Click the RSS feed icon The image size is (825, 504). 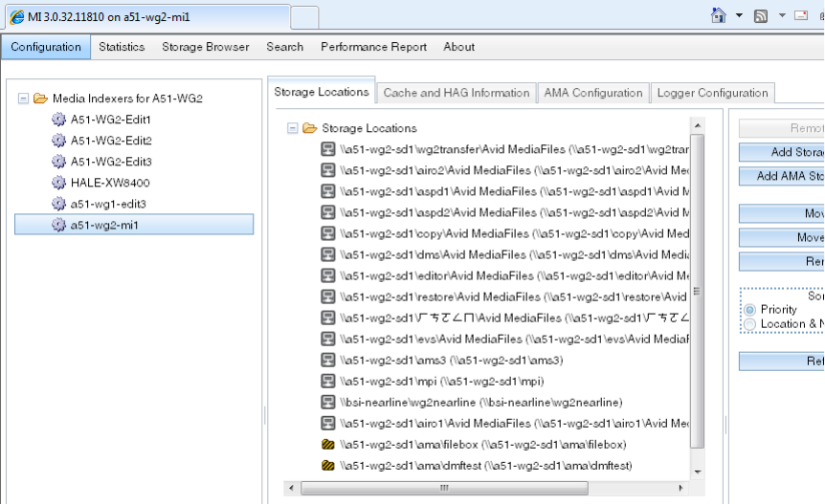coord(760,15)
